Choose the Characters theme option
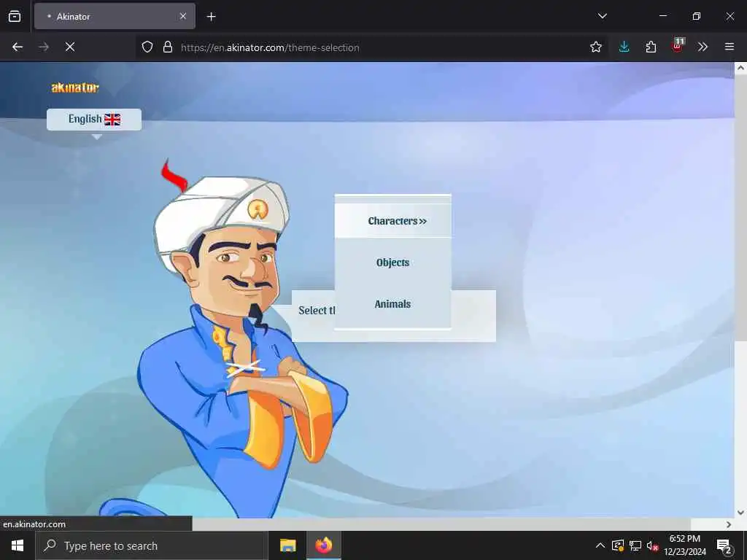This screenshot has height=560, width=747. coord(393,221)
